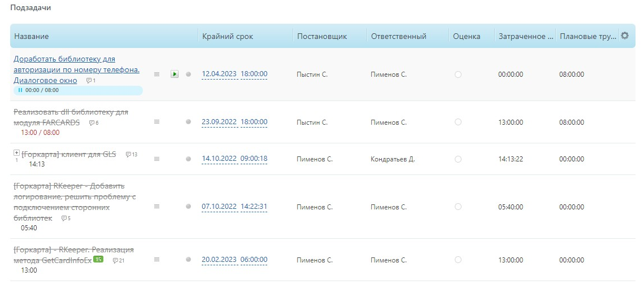Image resolution: width=644 pixels, height=289 pixels.
Task: Sort by Крайний срок column header
Action: pos(228,36)
